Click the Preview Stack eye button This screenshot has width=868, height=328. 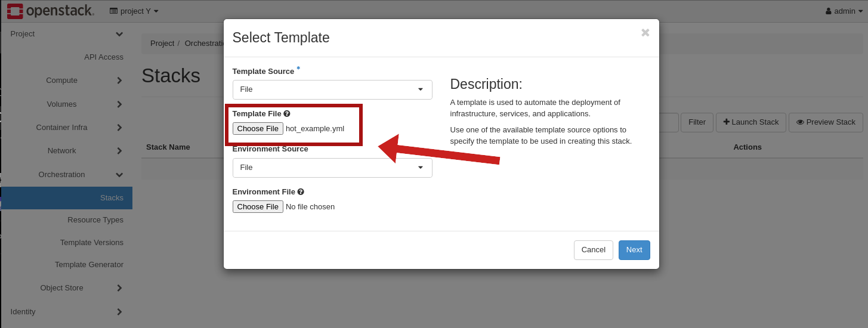pyautogui.click(x=826, y=122)
